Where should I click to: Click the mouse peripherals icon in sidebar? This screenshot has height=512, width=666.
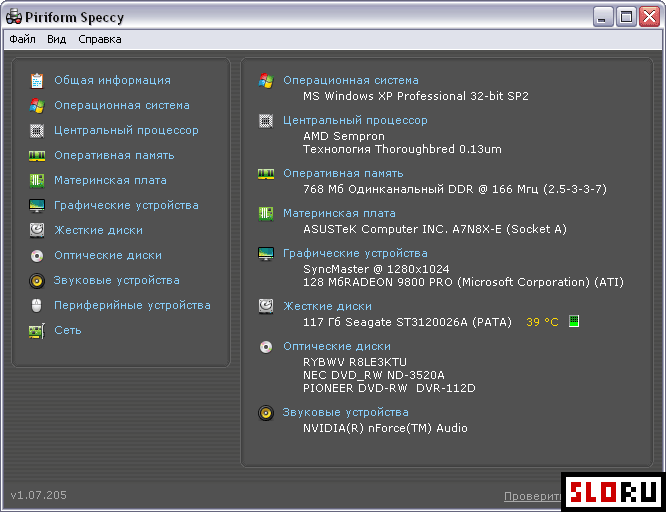37,306
